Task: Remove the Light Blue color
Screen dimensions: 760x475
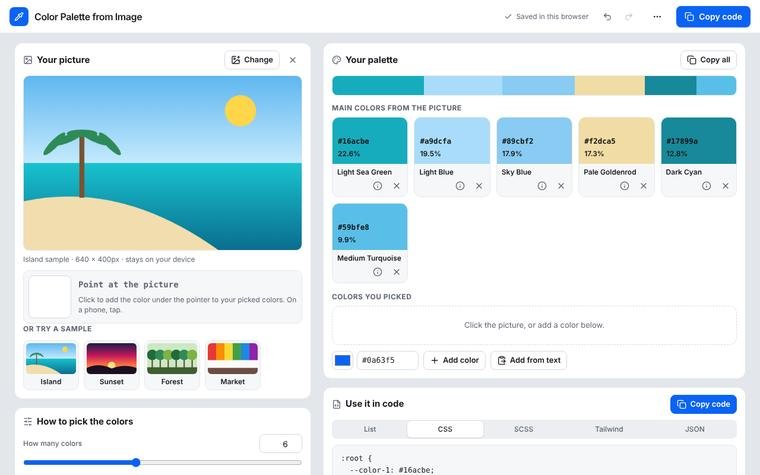Action: [479, 186]
